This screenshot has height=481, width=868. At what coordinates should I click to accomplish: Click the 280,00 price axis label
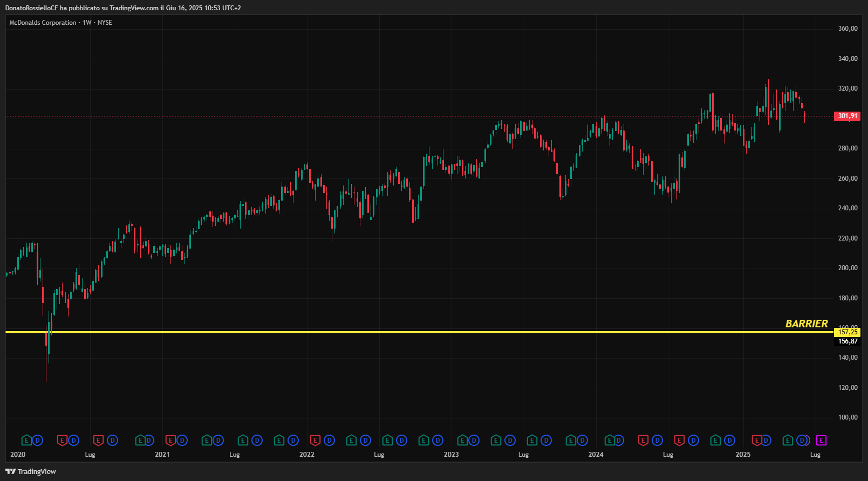pyautogui.click(x=848, y=148)
